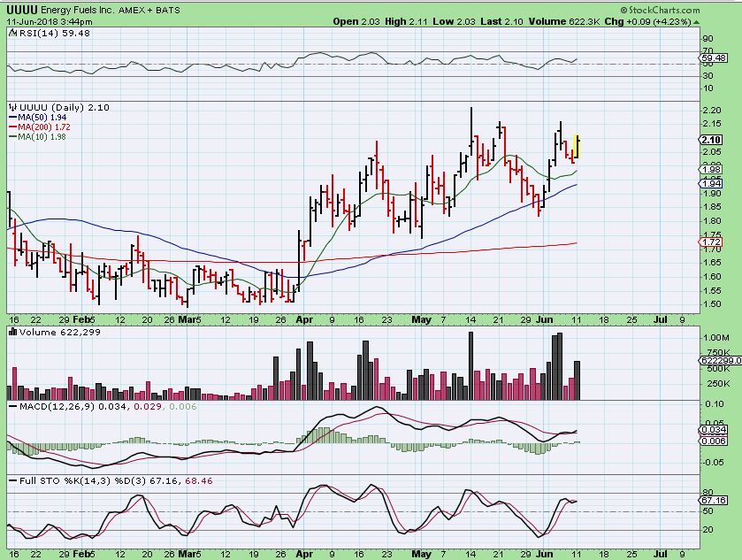Click the 1.94 MA(50) value tag on axis
The width and height of the screenshot is (742, 560).
711,184
